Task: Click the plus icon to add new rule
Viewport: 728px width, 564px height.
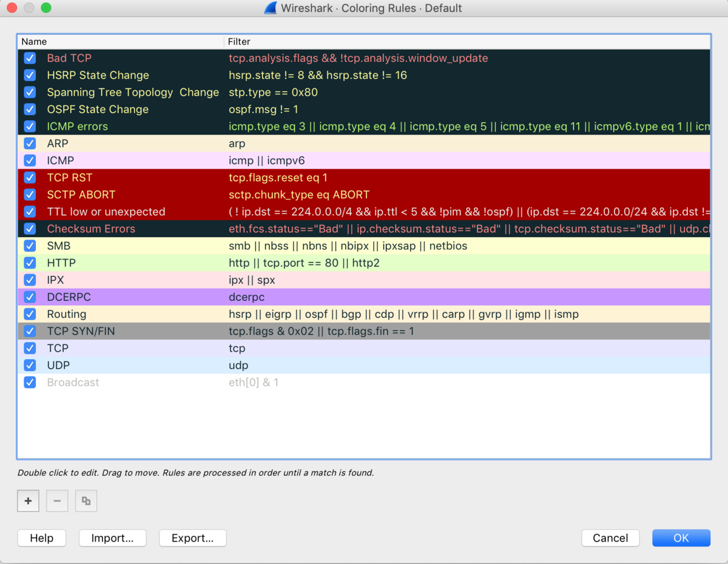Action: tap(28, 500)
